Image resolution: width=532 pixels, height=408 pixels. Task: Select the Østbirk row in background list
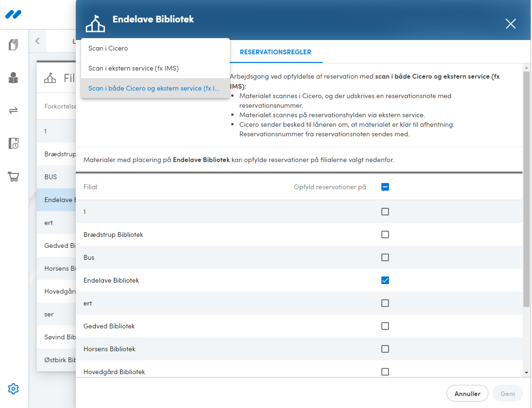56,360
